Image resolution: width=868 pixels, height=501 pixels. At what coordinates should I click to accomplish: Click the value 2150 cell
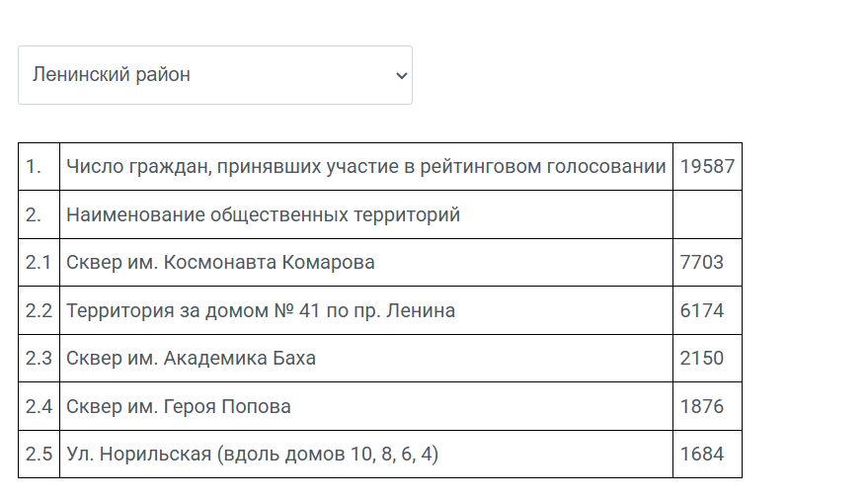[x=707, y=358]
